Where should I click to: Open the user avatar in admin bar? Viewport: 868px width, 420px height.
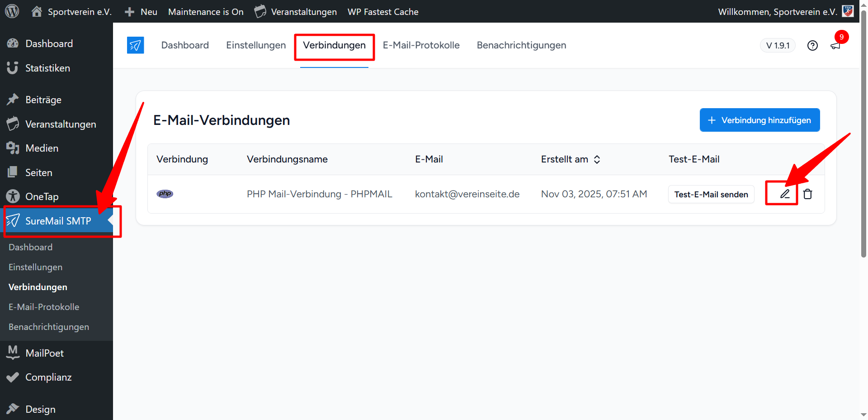848,11
